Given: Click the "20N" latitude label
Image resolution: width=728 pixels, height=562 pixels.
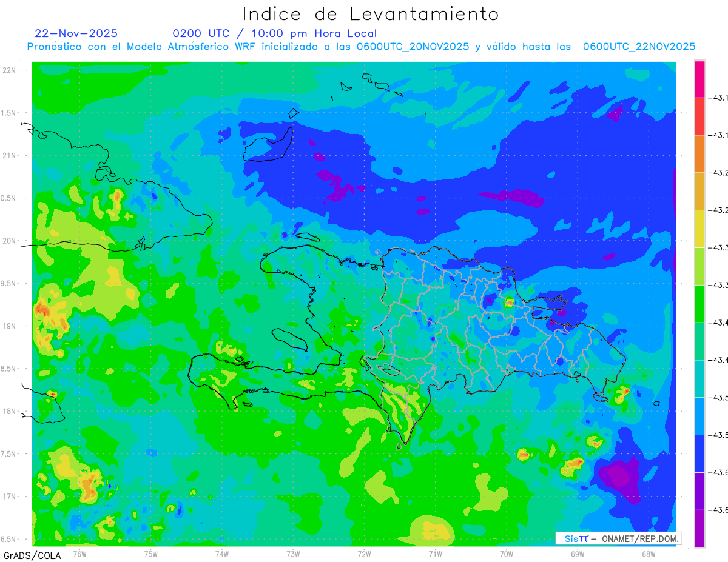Looking at the screenshot, I should (x=10, y=241).
